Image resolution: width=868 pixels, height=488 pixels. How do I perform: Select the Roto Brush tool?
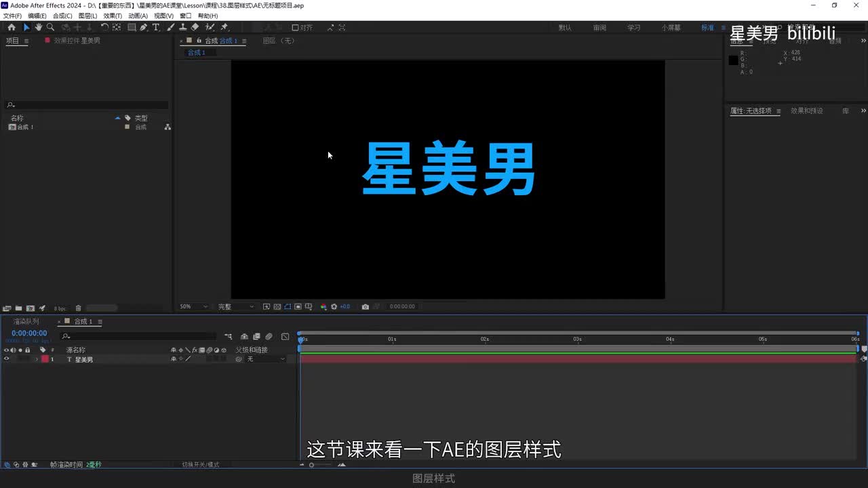point(210,27)
